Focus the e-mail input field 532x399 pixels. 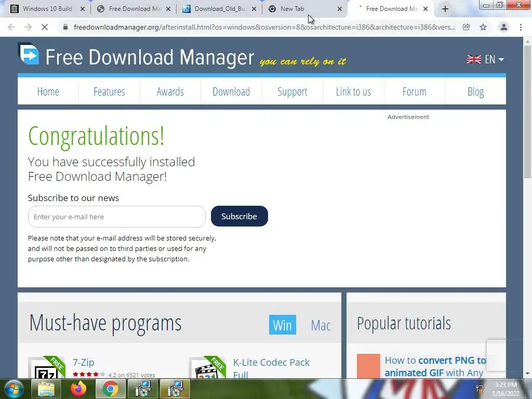117,217
